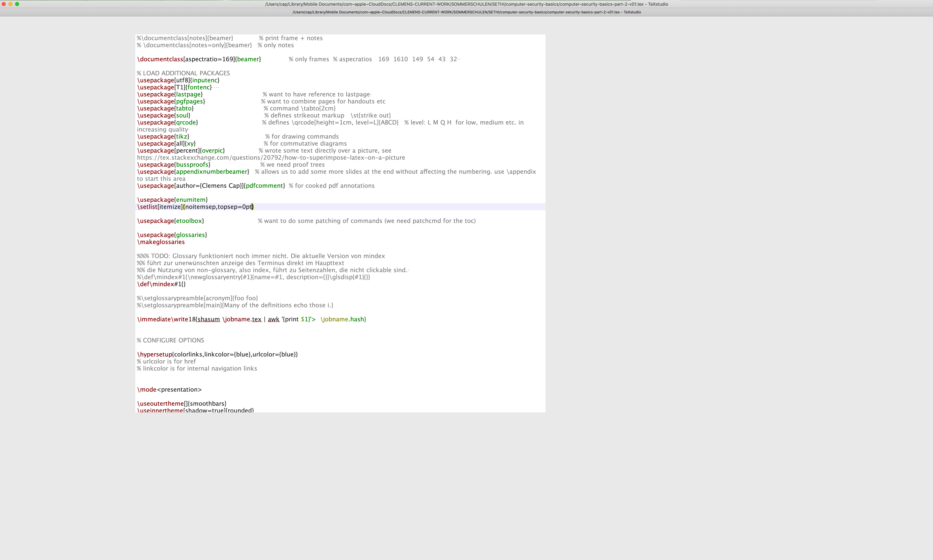Zoom the window with the green traffic light
Screen dimensions: 933x560
(x=17, y=4)
